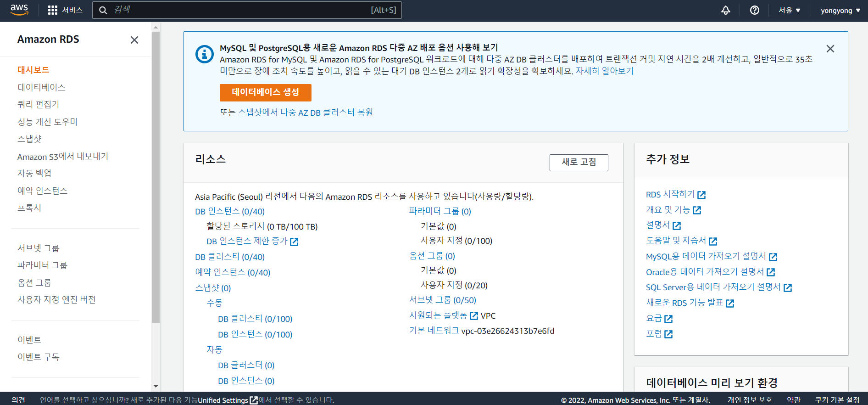Screen dimensions: 868x405
Task: Open 성능 개선 도우미 in sidebar
Action: [x=48, y=122]
